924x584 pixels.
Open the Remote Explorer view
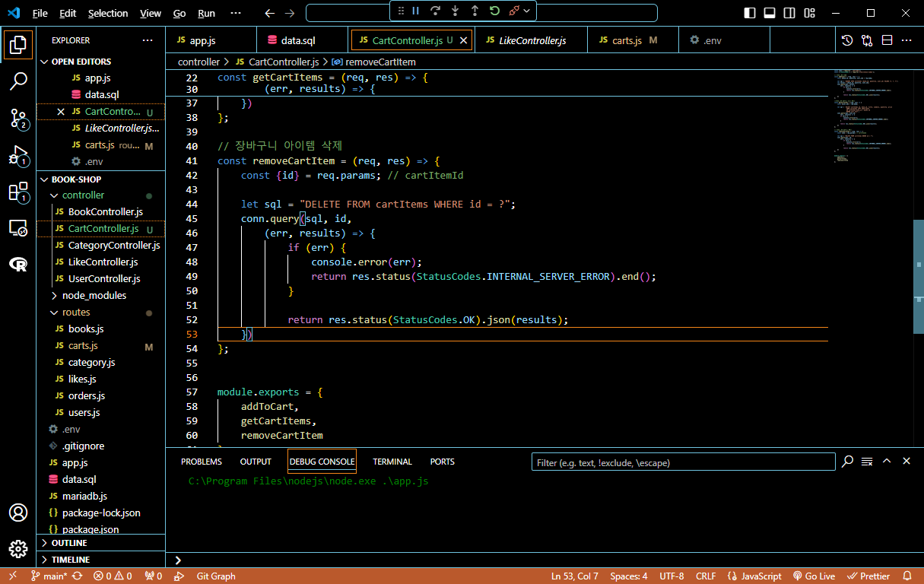tap(18, 228)
